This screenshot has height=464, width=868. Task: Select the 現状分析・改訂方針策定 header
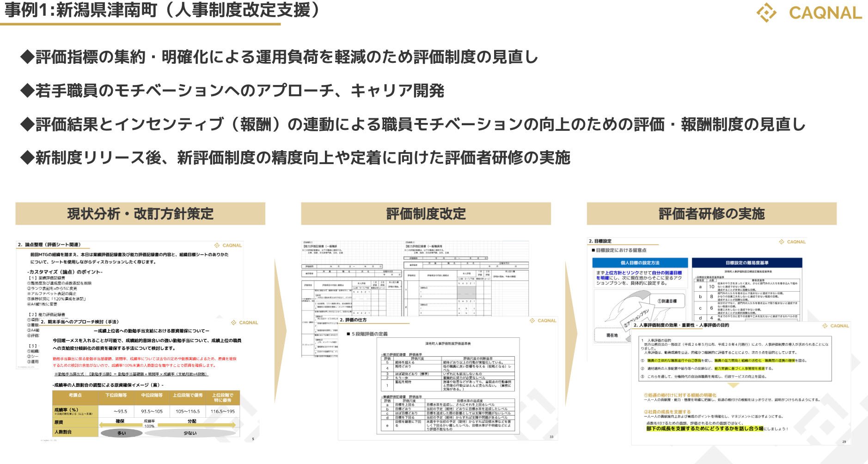click(140, 214)
